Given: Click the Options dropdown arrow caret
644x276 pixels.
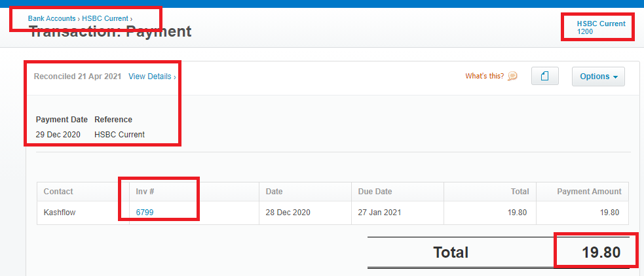Looking at the screenshot, I should [x=615, y=77].
